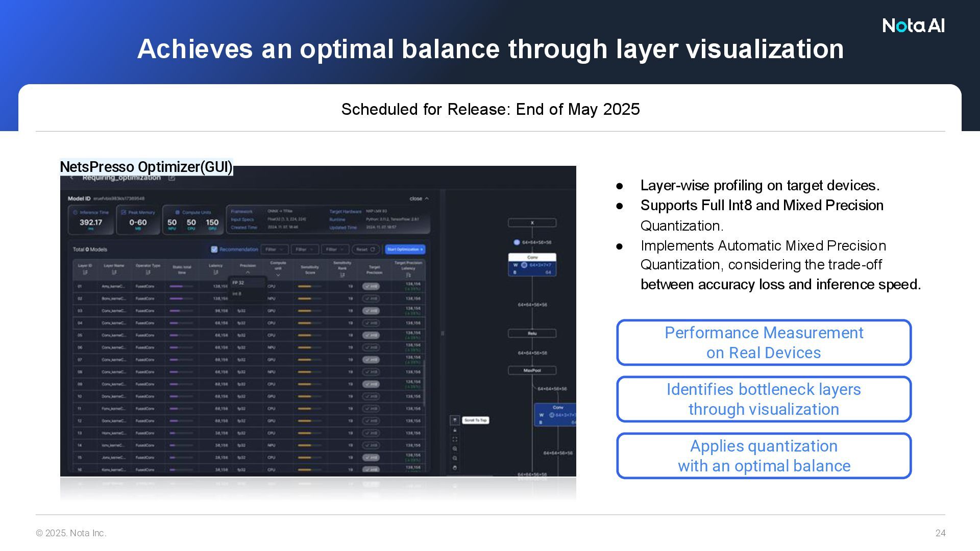The height and width of the screenshot is (551, 980).
Task: Click the Reset filters button
Action: (x=365, y=249)
